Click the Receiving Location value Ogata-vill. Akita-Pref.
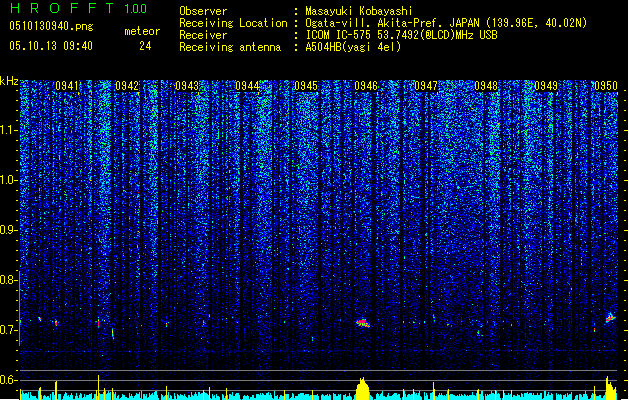This screenshot has height=400, width=629. 376,23
